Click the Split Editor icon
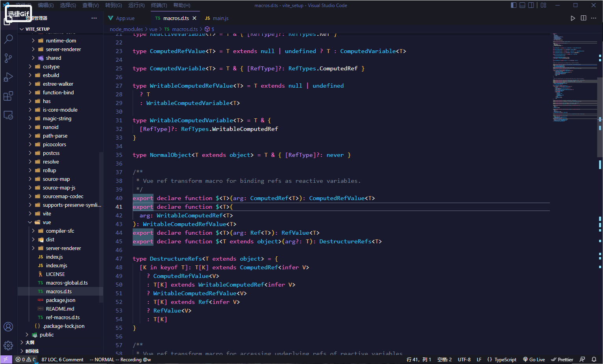 583,18
